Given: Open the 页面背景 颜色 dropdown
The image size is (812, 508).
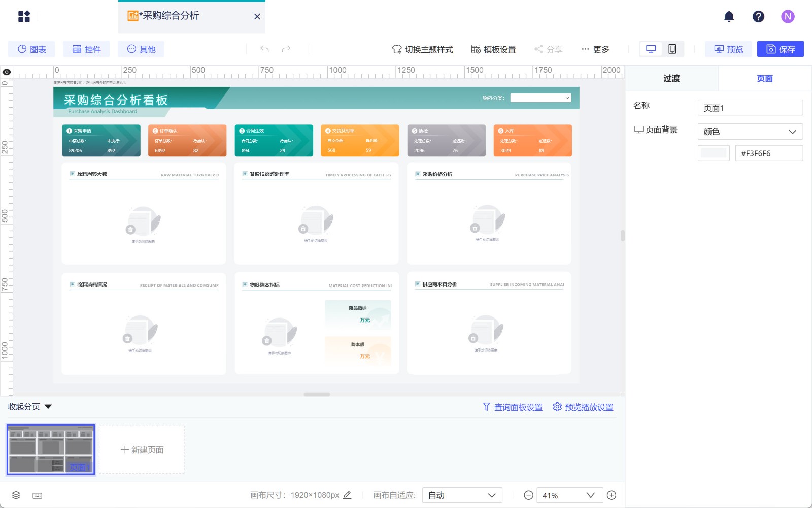Looking at the screenshot, I should tap(750, 132).
